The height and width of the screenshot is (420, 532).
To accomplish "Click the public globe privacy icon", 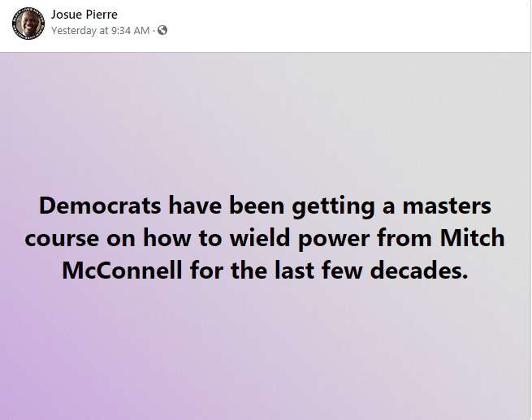I will point(162,30).
